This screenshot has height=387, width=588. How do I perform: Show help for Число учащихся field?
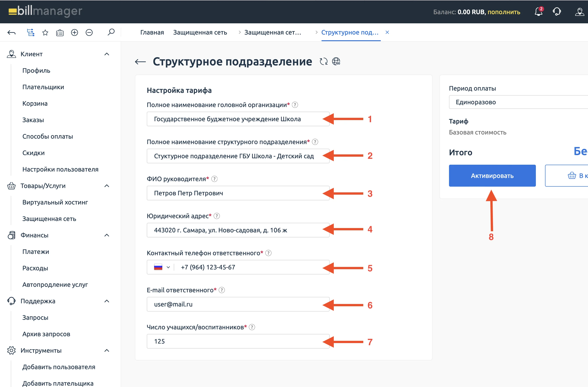pyautogui.click(x=252, y=327)
